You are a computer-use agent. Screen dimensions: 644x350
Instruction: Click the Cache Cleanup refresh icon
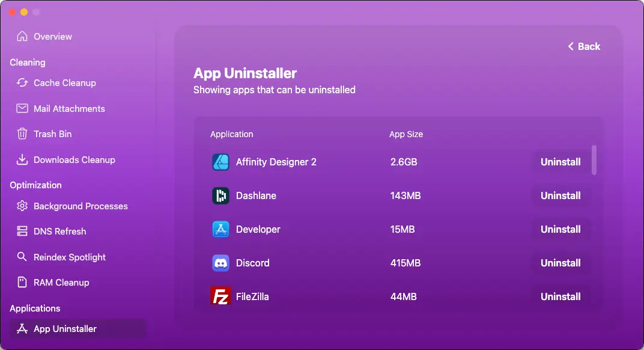22,83
